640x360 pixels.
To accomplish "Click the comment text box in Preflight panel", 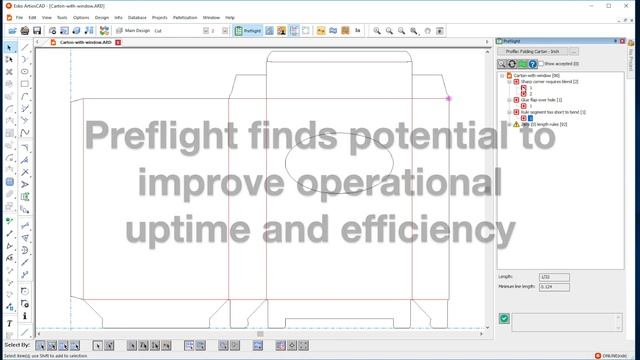I will 567,322.
